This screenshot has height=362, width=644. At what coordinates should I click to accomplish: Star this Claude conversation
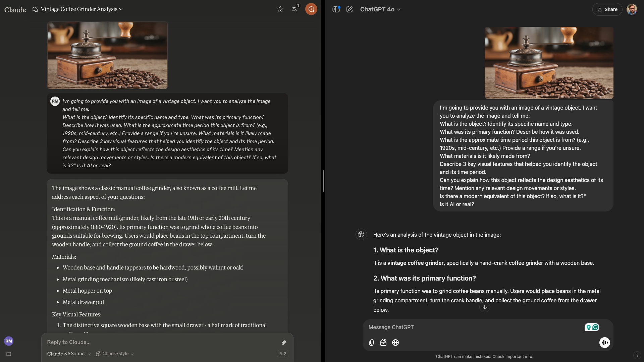[280, 9]
